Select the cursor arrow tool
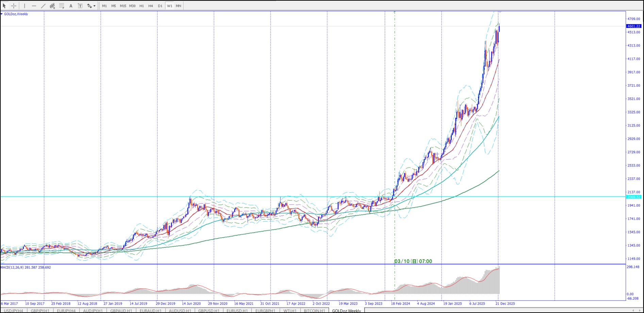 click(4, 6)
